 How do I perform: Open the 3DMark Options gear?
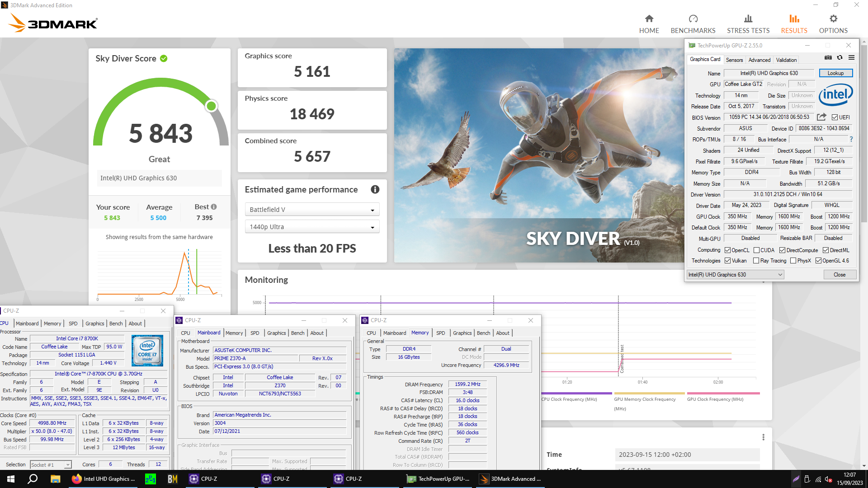click(x=833, y=24)
